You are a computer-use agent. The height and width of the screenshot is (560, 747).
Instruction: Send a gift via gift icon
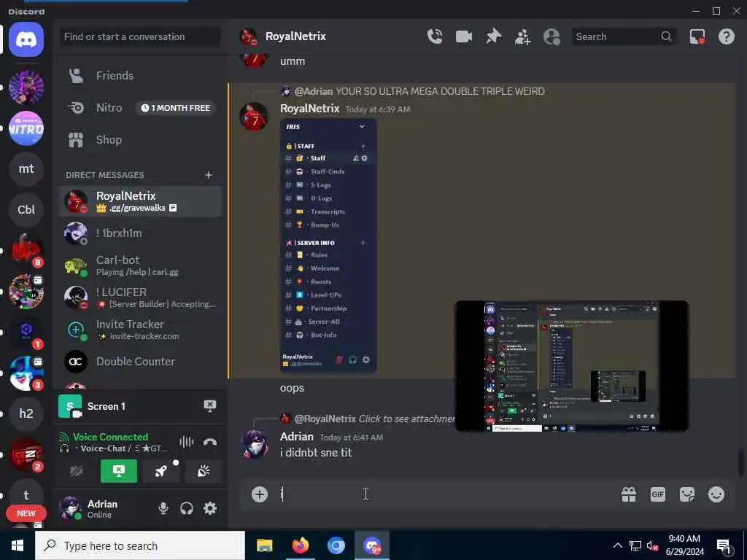coord(628,494)
